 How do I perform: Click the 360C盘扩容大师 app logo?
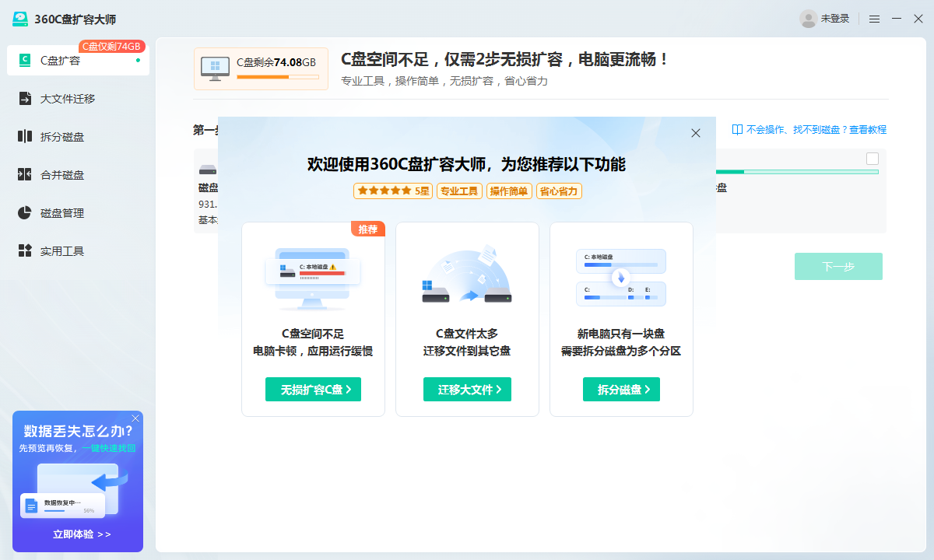coord(20,19)
